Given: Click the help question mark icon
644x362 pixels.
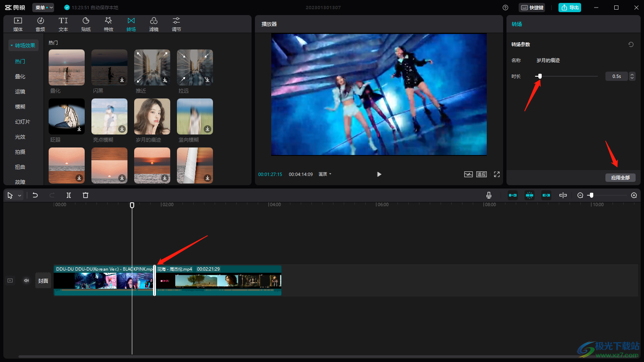Looking at the screenshot, I should click(x=505, y=8).
